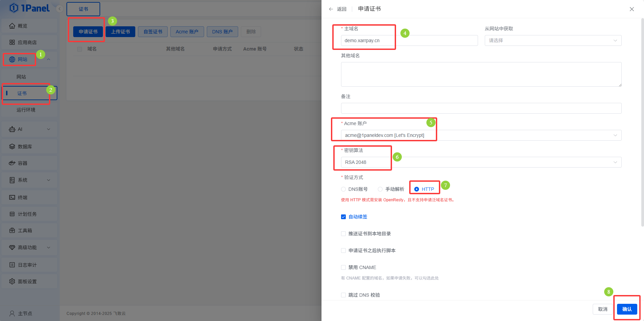Viewport: 644px width, 321px height.
Task: Uncheck the 自动续签 checkbox
Action: coord(343,217)
